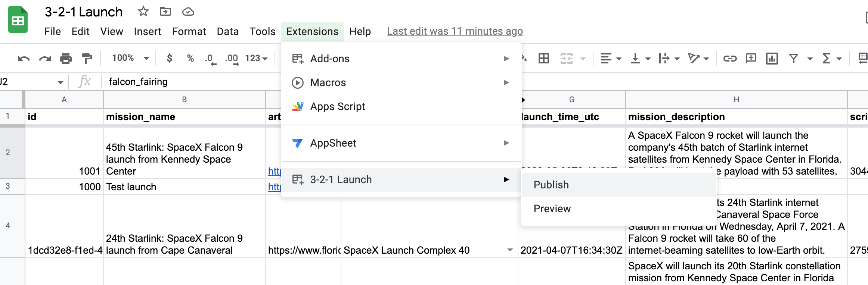This screenshot has width=868, height=285.
Task: Open the Last edit history link
Action: [x=455, y=31]
